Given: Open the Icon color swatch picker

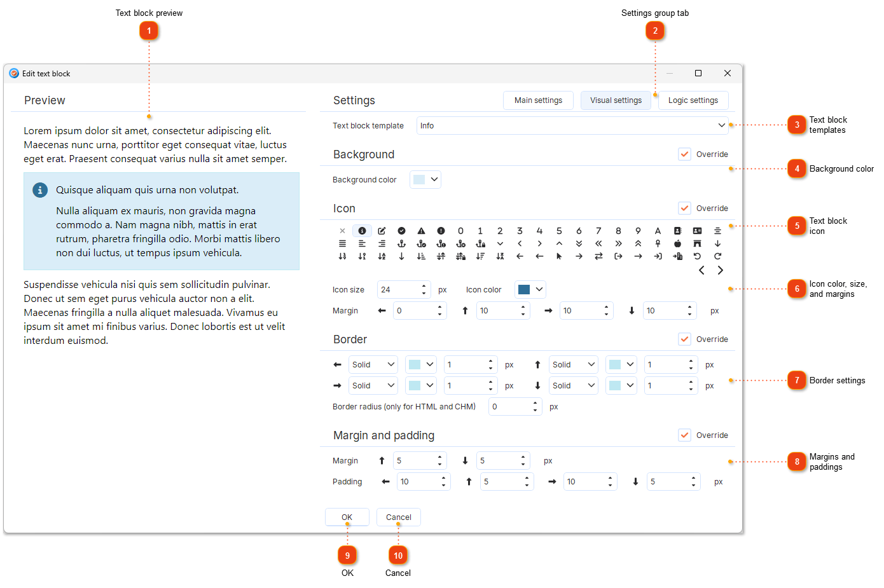Looking at the screenshot, I should click(530, 289).
